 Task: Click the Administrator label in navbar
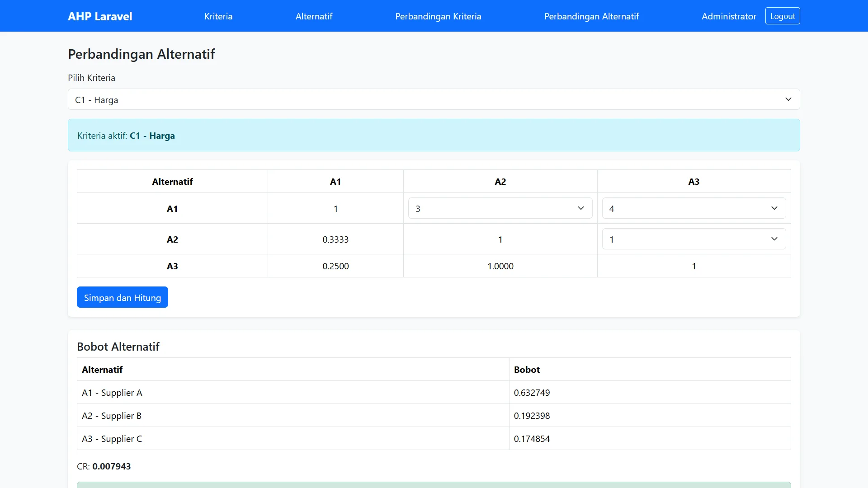pos(729,16)
